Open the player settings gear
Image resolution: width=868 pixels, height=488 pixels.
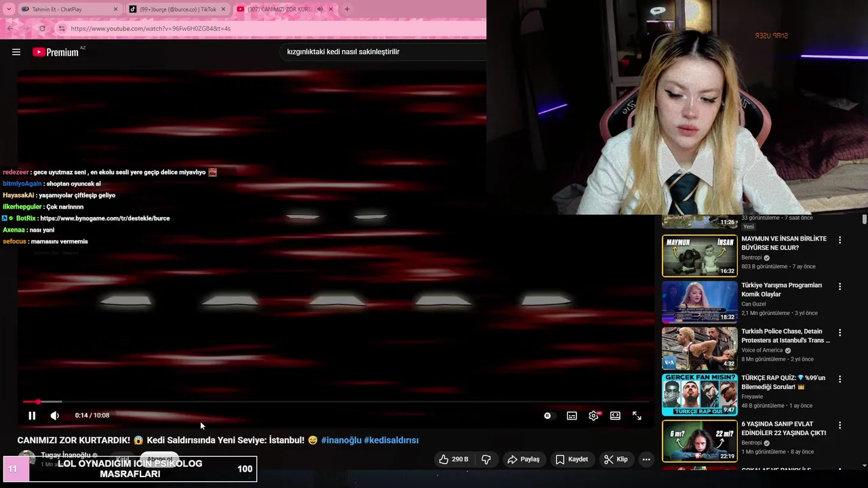coord(594,415)
